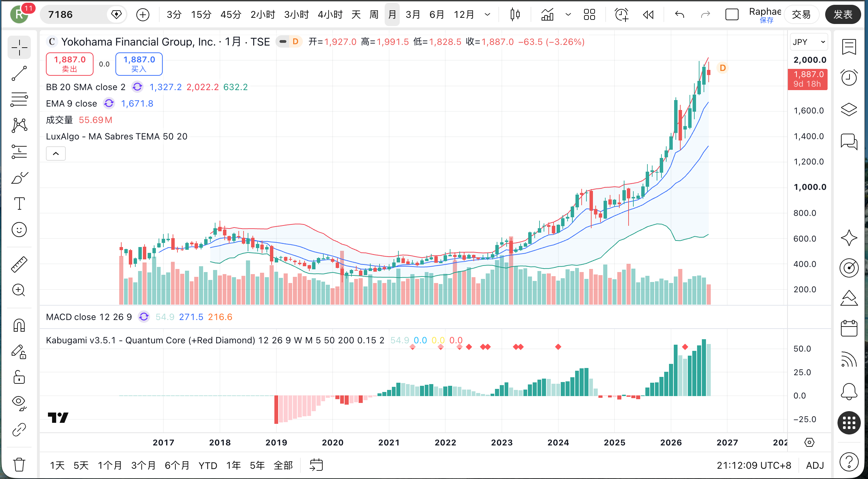Select the 12月 timeframe

click(464, 15)
